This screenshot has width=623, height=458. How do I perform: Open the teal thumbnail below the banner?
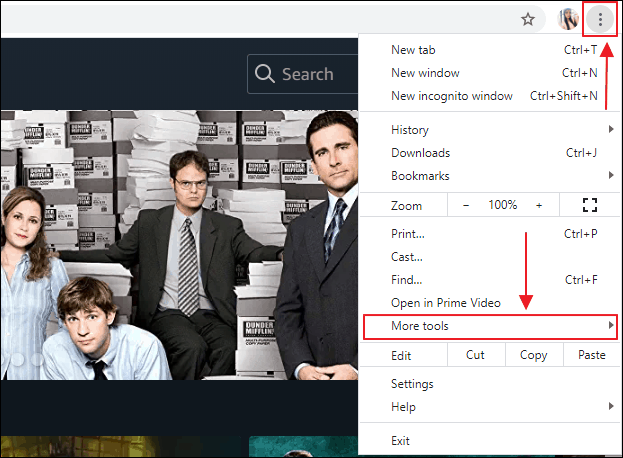pos(304,446)
